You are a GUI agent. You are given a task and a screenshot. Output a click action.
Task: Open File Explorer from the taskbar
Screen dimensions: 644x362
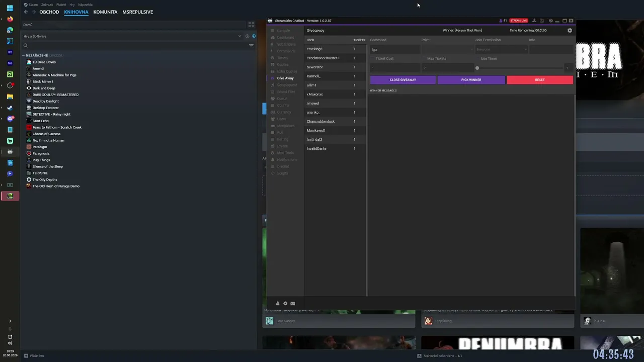(x=10, y=97)
